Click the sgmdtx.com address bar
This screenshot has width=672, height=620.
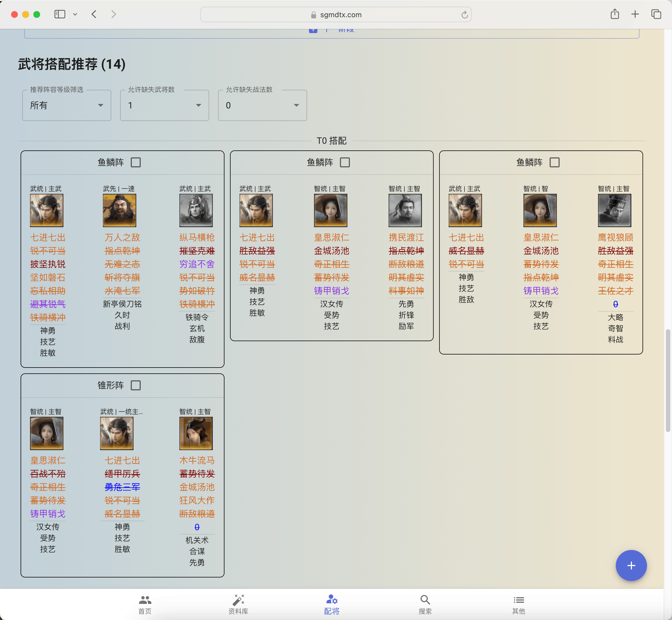tap(336, 15)
